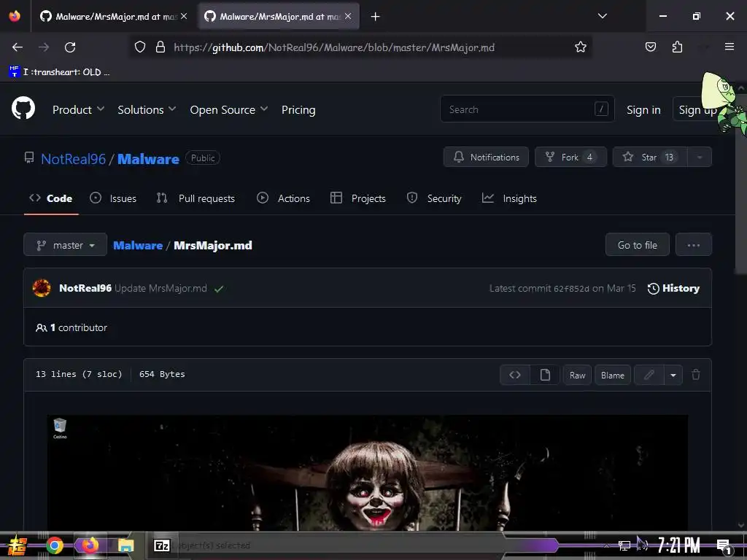Image resolution: width=747 pixels, height=560 pixels.
Task: Open the taskbar notification center icon
Action: (724, 546)
